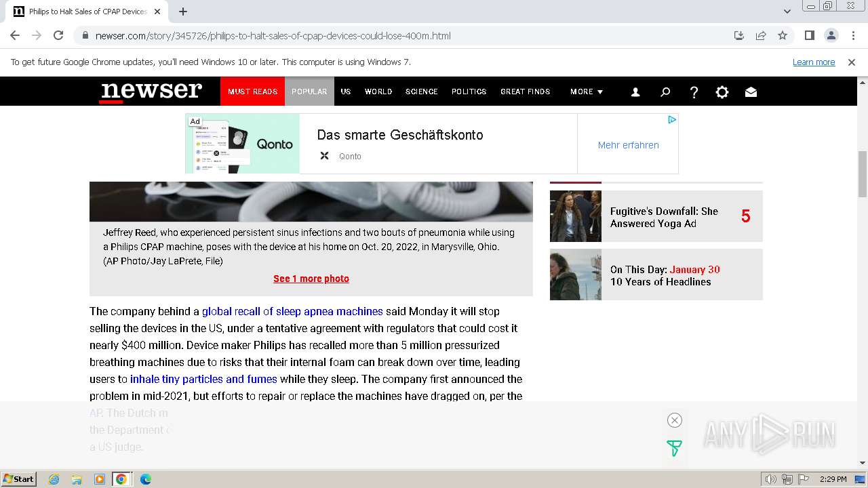Open Newser newsletter envelope icon

751,92
